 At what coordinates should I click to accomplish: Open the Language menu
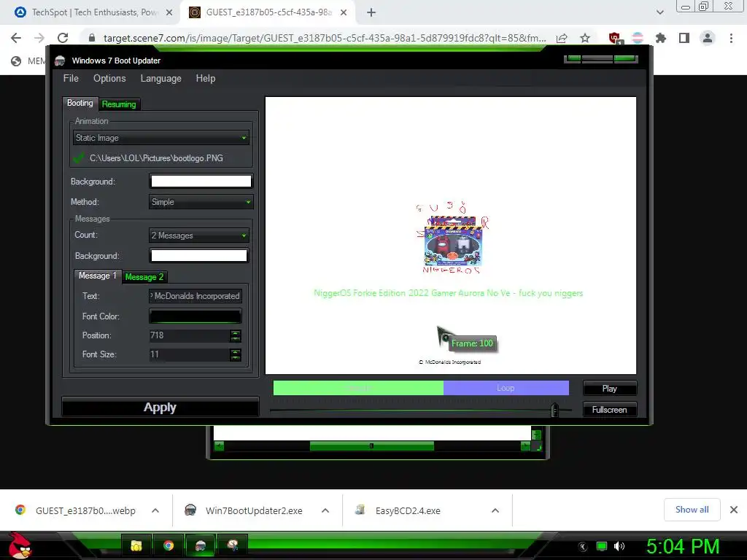point(161,79)
